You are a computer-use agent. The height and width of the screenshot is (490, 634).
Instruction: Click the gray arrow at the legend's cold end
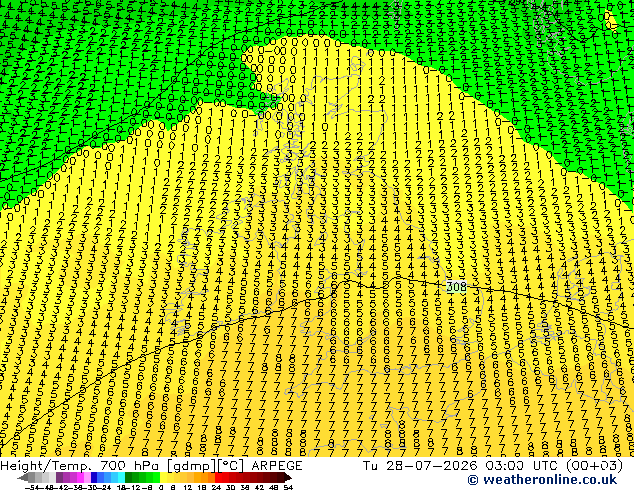[23, 477]
